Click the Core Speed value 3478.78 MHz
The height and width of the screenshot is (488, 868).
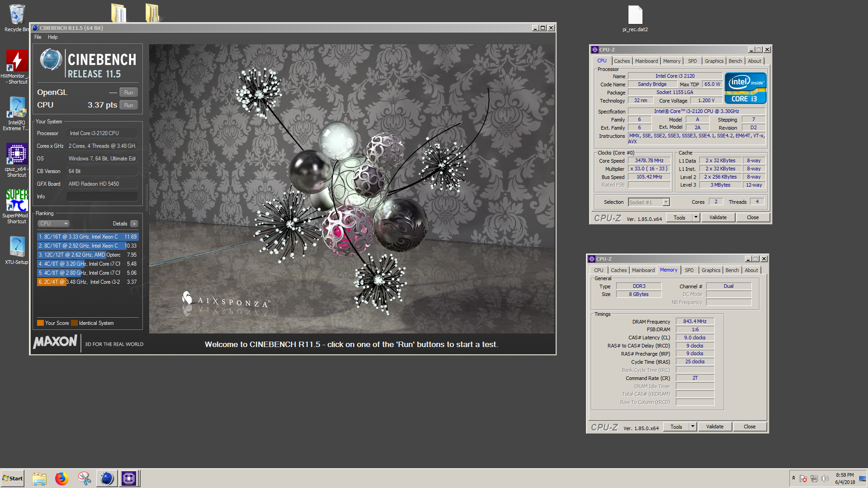[649, 161]
